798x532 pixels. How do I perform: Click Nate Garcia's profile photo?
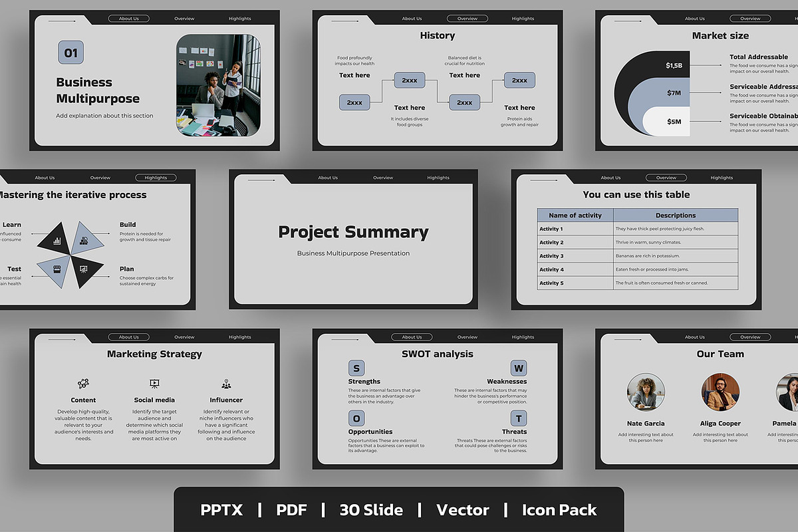646,392
